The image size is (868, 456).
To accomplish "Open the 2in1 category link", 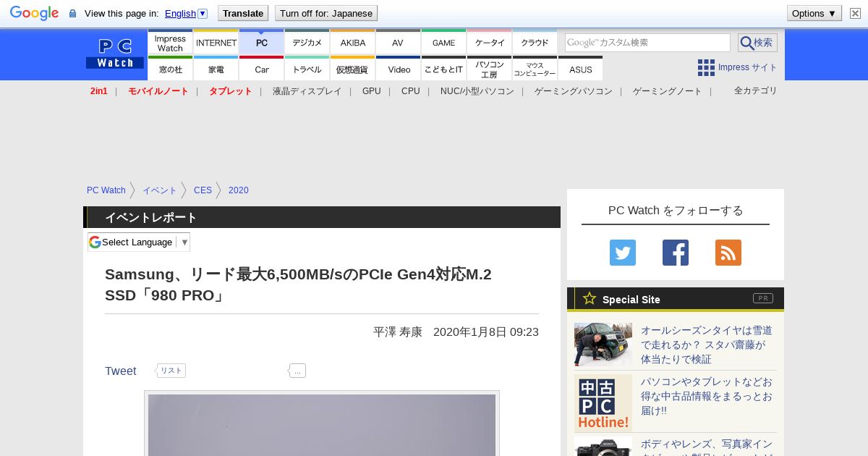I will (99, 91).
